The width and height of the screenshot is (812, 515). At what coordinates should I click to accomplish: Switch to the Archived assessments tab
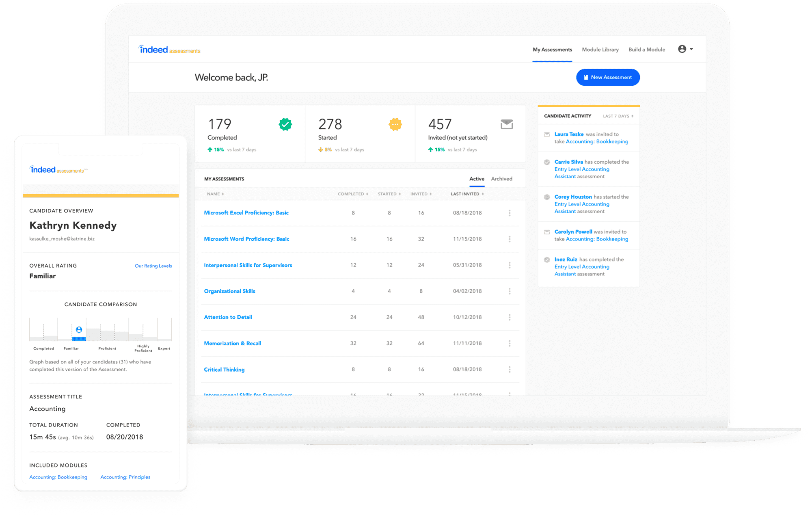[503, 178]
